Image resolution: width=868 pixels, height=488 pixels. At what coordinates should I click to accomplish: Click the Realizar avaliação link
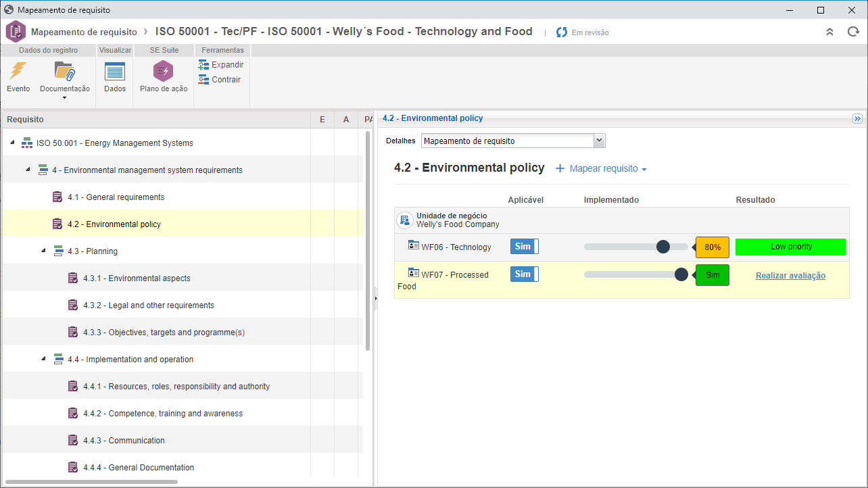790,275
